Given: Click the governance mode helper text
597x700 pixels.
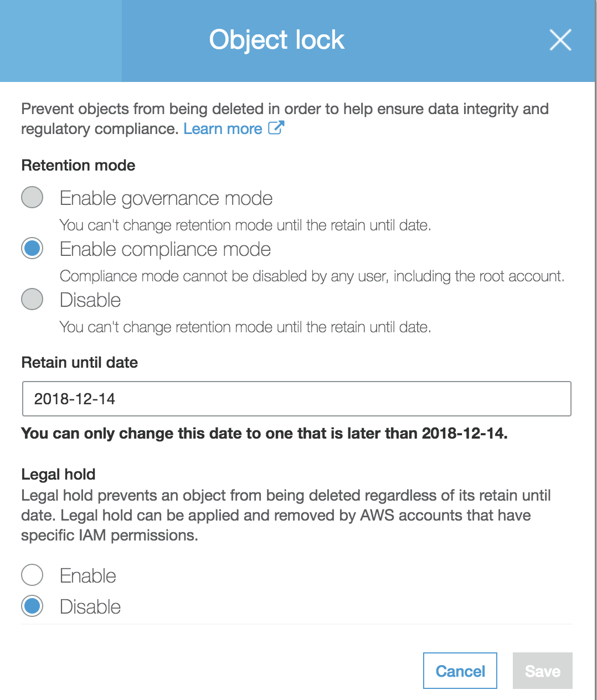Looking at the screenshot, I should click(x=247, y=225).
